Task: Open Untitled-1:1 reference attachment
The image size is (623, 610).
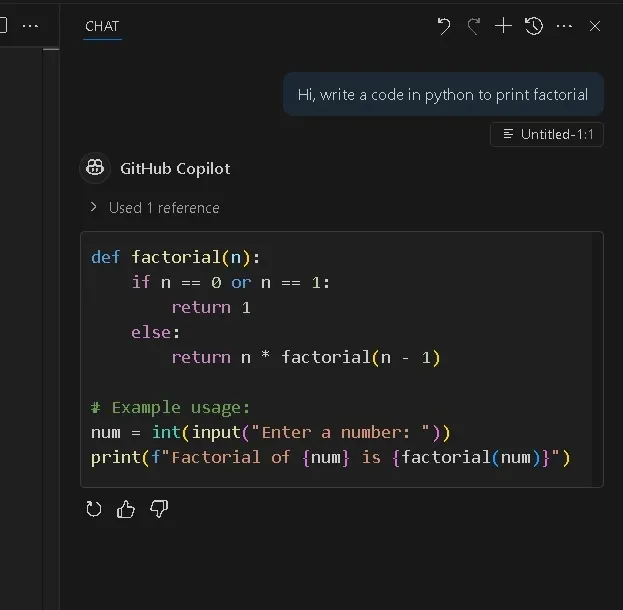Action: coord(547,134)
